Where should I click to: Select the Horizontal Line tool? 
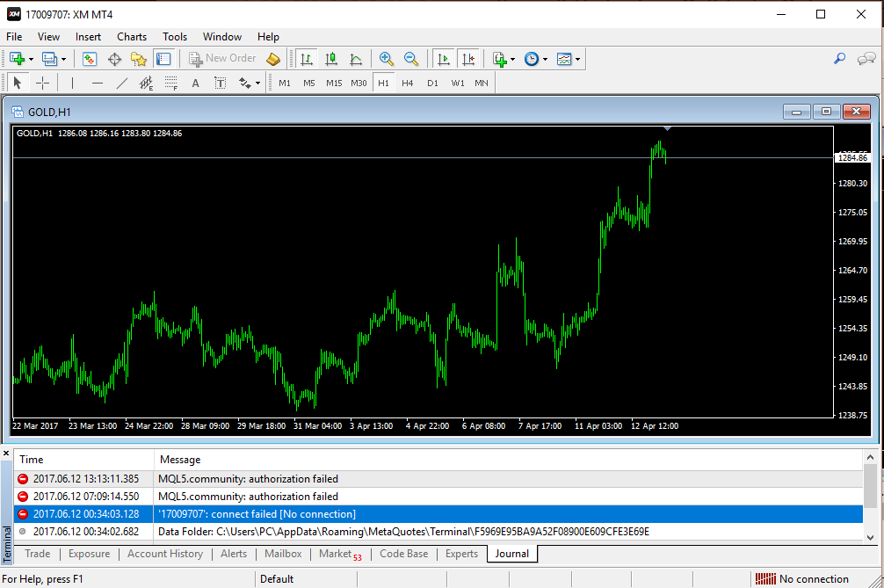(x=98, y=83)
